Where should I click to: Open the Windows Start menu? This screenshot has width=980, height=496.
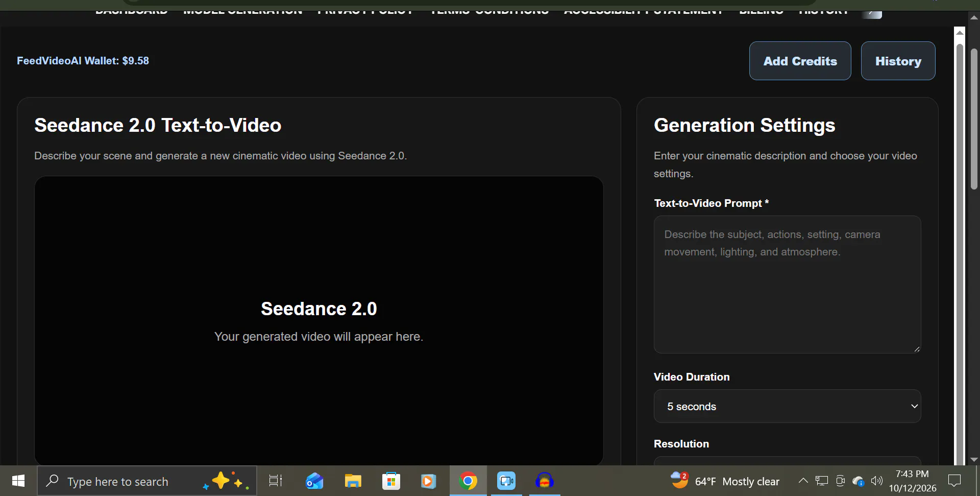(18, 481)
